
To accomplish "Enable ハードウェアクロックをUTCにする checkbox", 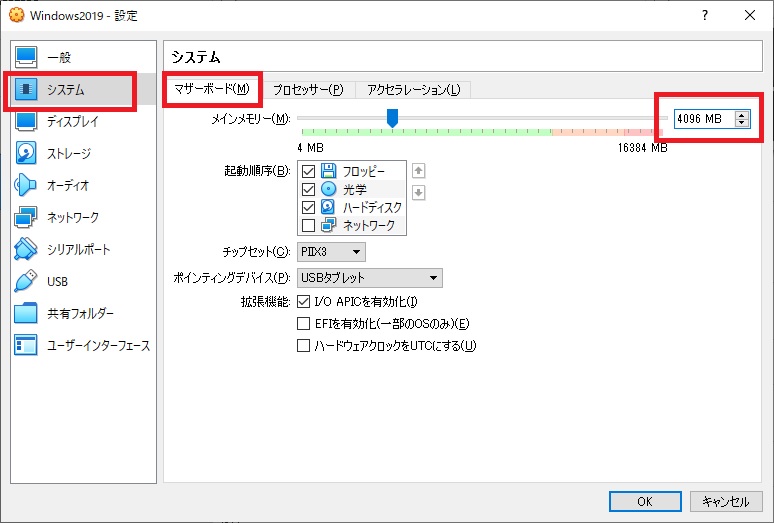I will tap(303, 345).
